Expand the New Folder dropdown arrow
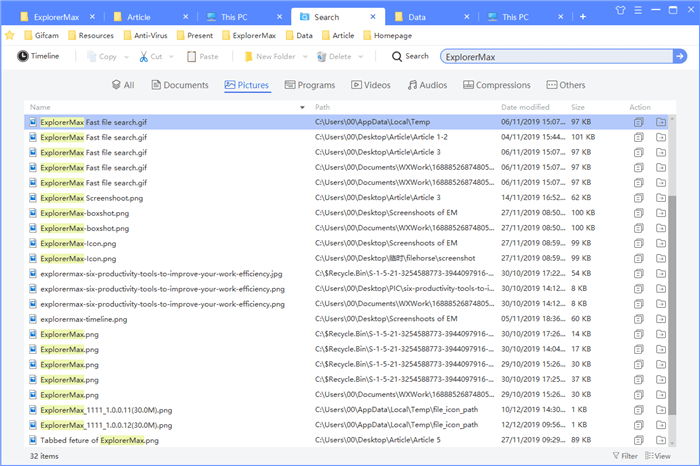The height and width of the screenshot is (466, 700). 305,57
